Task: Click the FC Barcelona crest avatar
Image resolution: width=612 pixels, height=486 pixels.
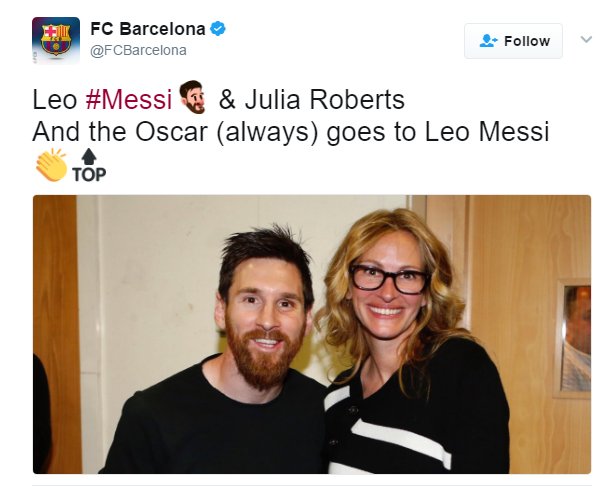Action: coord(55,41)
